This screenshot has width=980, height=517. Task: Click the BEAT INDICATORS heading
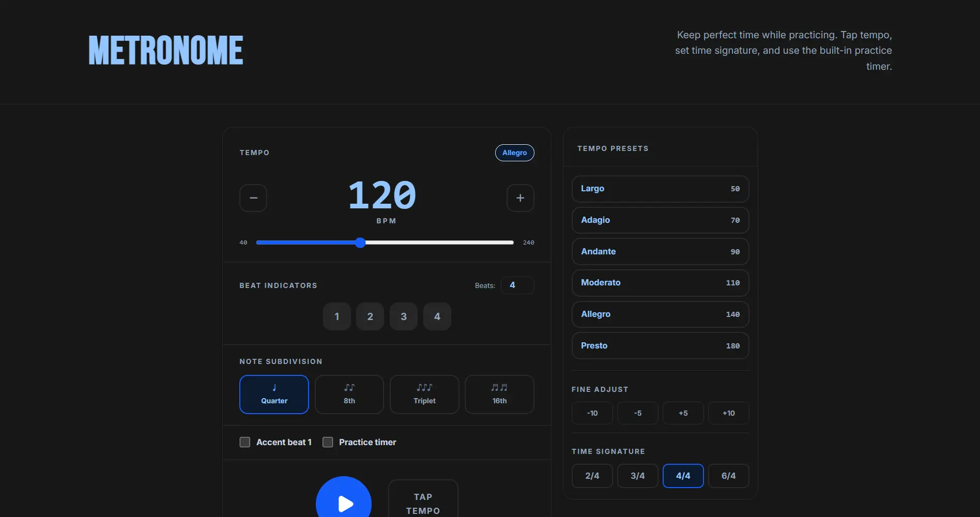click(278, 285)
